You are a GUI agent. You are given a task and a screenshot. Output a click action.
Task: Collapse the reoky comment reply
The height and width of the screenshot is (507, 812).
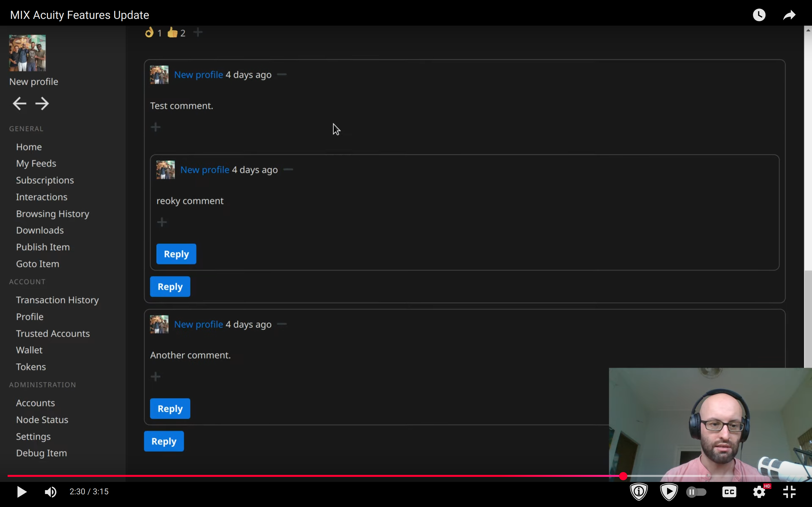point(288,170)
